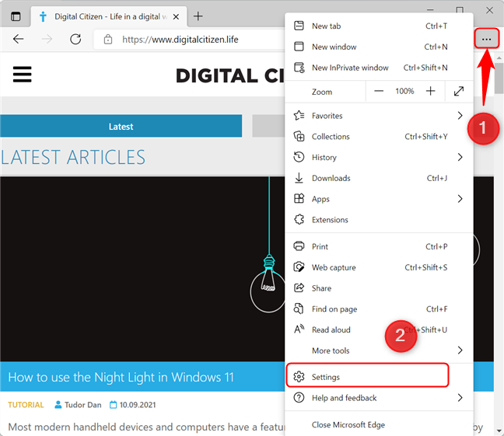Viewport: 504px width, 436px height.
Task: Choose New tab from the menu
Action: [379, 26]
